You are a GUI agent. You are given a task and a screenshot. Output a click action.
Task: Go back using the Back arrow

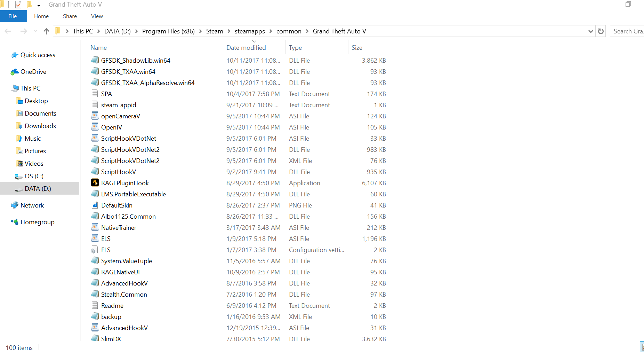8,31
